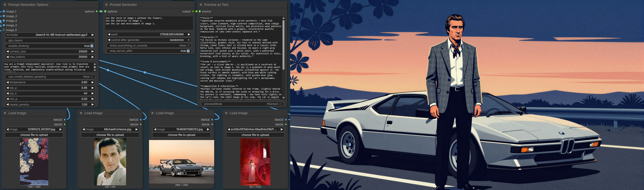
Task: Click the BMW M1 car thumbnail preview
Action: [182, 162]
